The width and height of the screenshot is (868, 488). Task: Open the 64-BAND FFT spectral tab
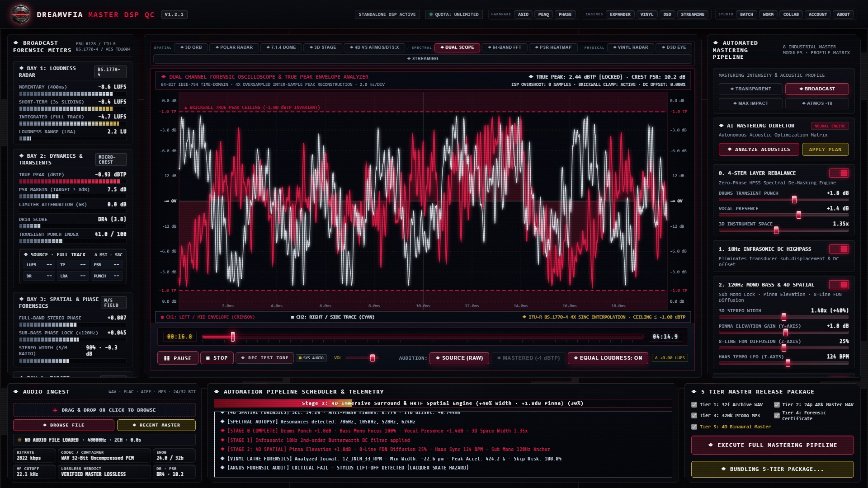505,47
